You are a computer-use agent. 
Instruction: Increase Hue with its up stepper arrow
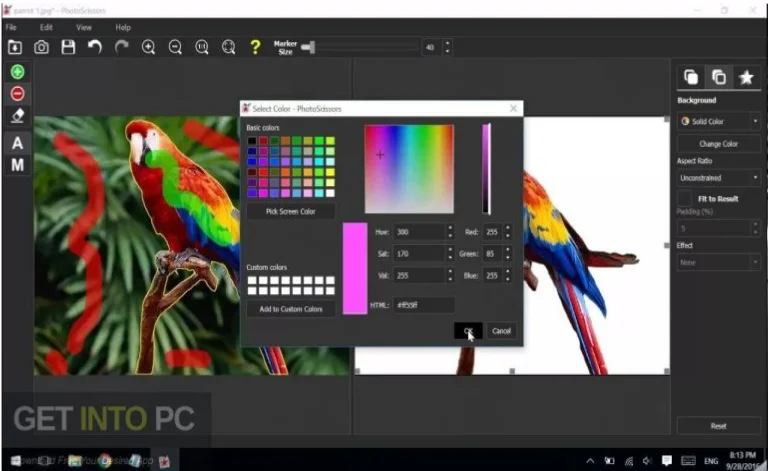450,228
